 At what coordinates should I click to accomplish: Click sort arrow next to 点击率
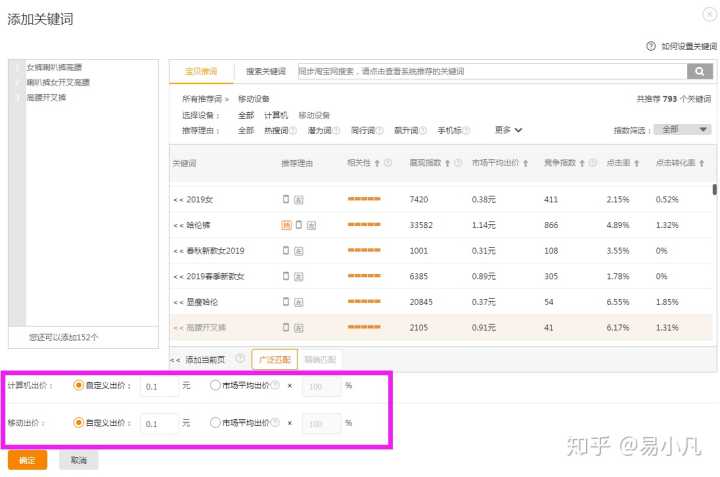637,163
